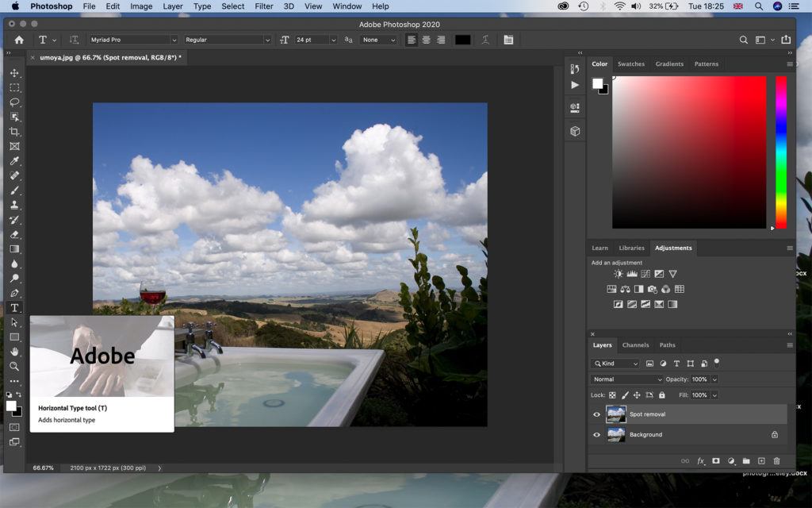812x508 pixels.
Task: Expand the layer Opacity dropdown
Action: point(714,379)
